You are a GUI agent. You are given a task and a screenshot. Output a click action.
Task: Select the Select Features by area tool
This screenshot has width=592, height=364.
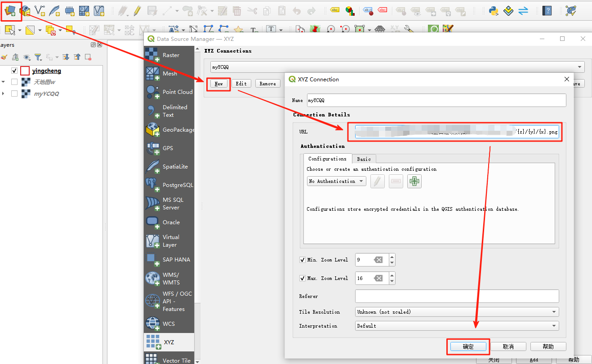coord(10,30)
